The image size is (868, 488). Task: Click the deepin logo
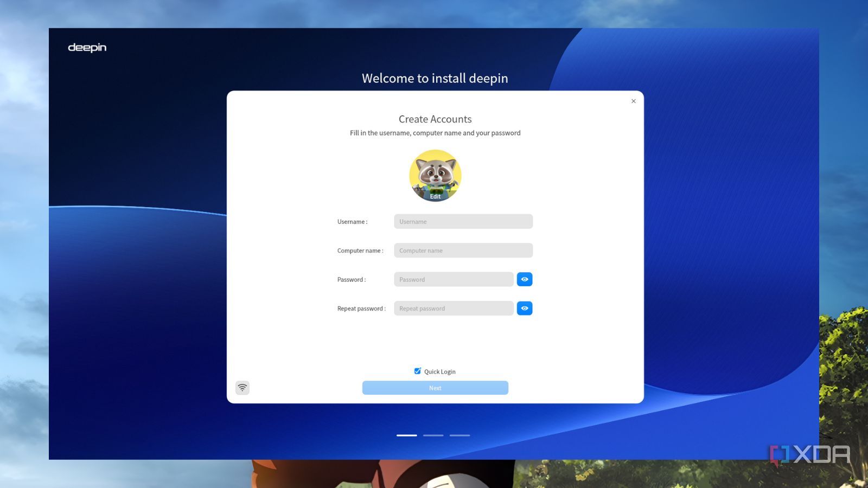pyautogui.click(x=87, y=48)
